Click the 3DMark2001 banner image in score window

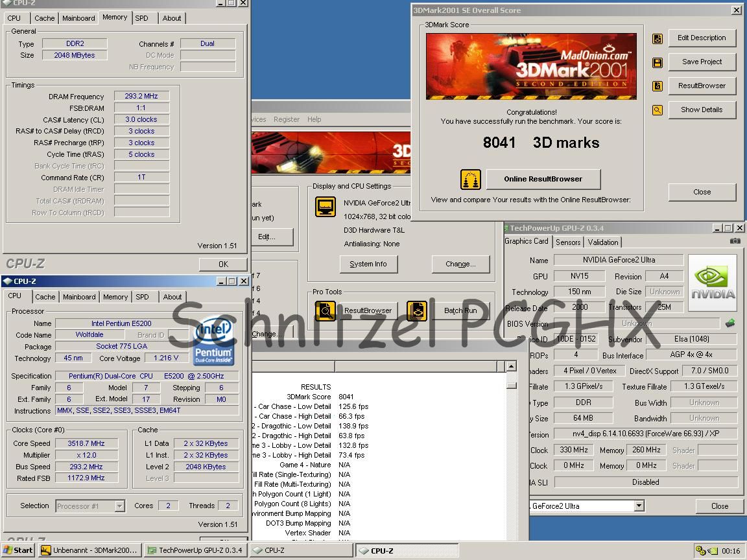tap(531, 66)
